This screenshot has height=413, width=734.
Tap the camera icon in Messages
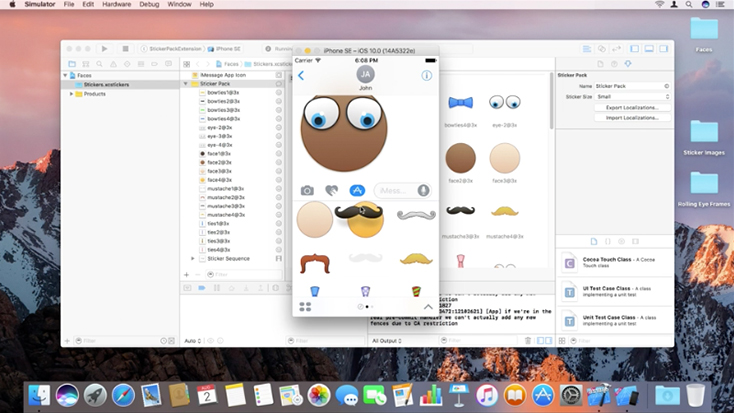coord(307,190)
